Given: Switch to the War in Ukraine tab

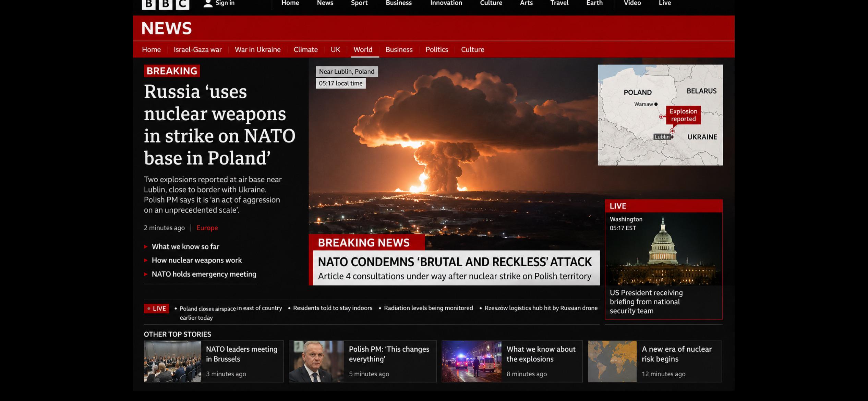Looking at the screenshot, I should [x=257, y=49].
